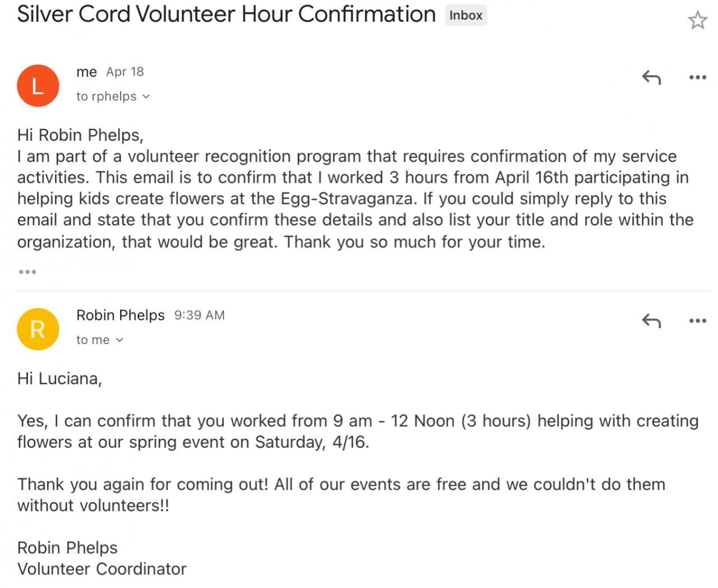Click the email subject title
718x588 pixels.
tap(226, 15)
